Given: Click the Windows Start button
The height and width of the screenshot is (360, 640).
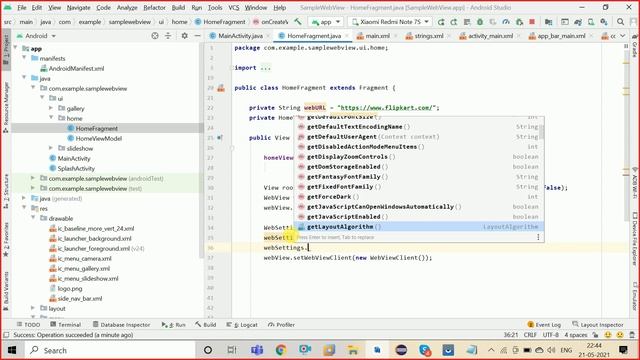Looking at the screenshot, I should pos(12,350).
